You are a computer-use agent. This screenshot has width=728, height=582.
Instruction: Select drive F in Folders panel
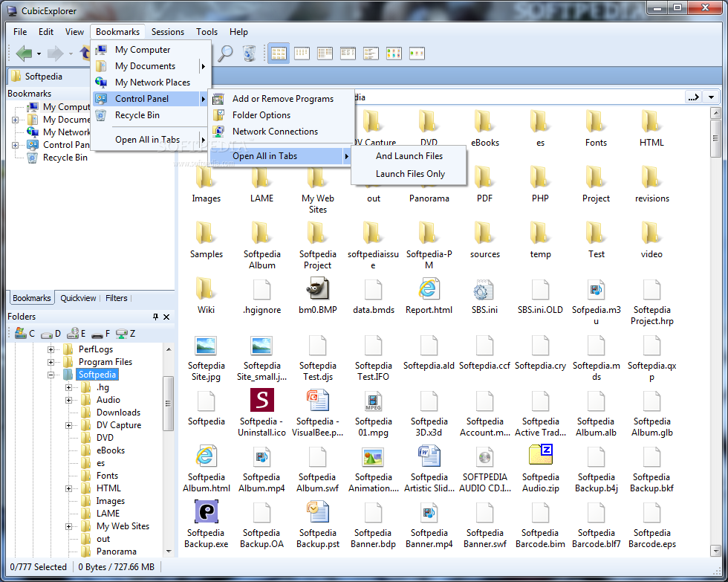pos(100,333)
